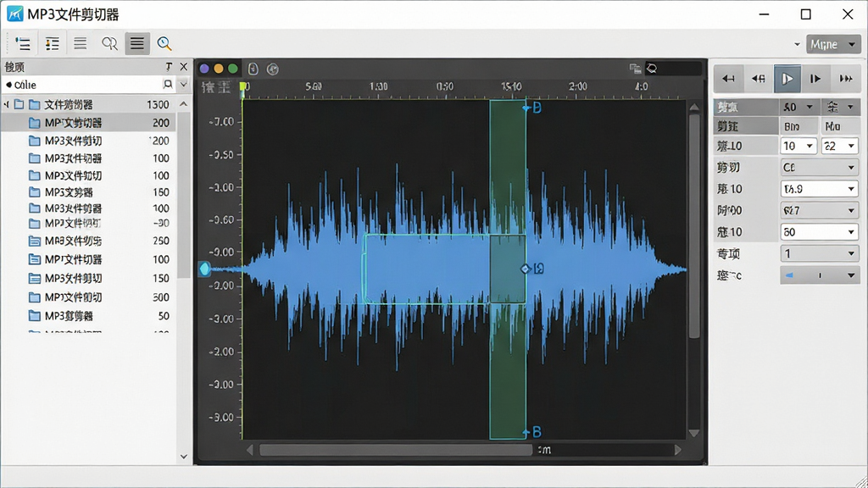
Task: Click the 5:00 mark on the time ruler
Action: (314, 86)
